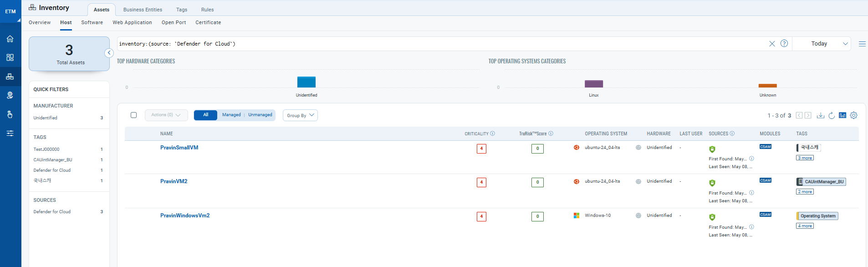Open the Today date range dropdown
The height and width of the screenshot is (267, 868).
822,44
